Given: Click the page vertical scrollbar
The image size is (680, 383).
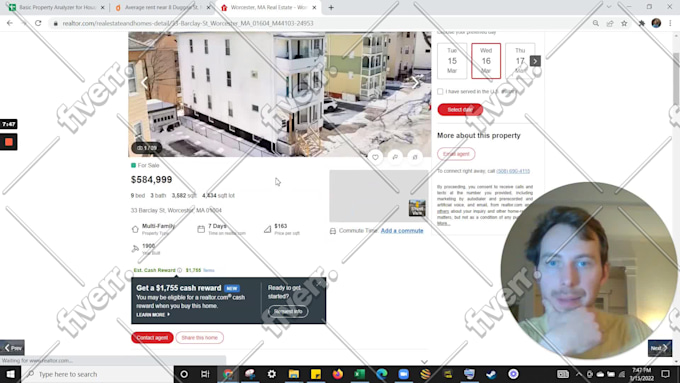Looking at the screenshot, I should [x=676, y=78].
